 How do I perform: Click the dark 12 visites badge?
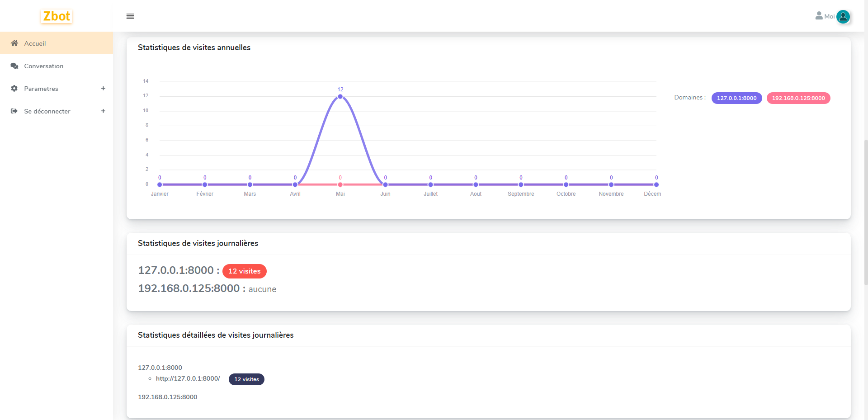[246, 379]
